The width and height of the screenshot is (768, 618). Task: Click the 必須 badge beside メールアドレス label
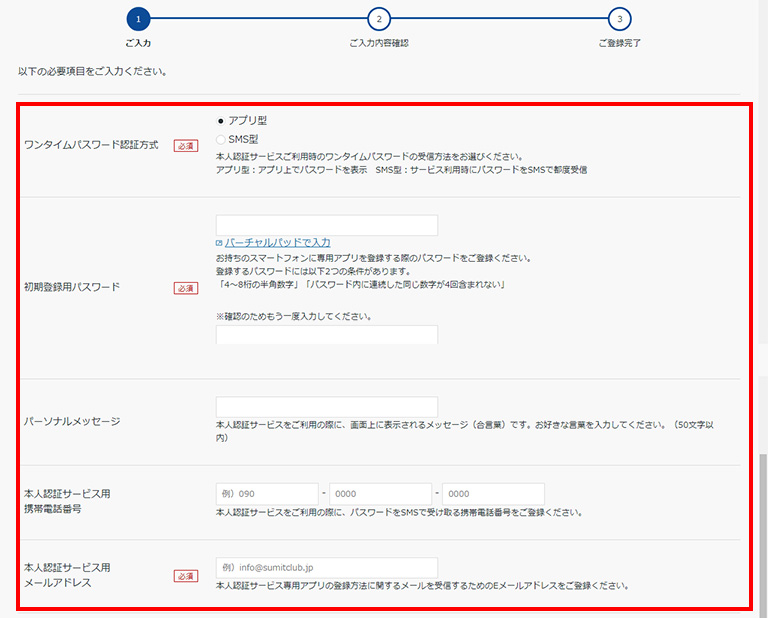[x=186, y=576]
